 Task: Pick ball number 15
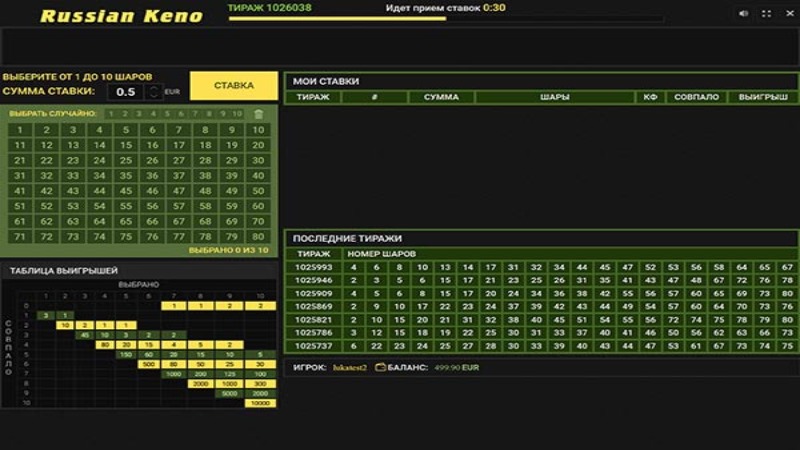point(126,145)
